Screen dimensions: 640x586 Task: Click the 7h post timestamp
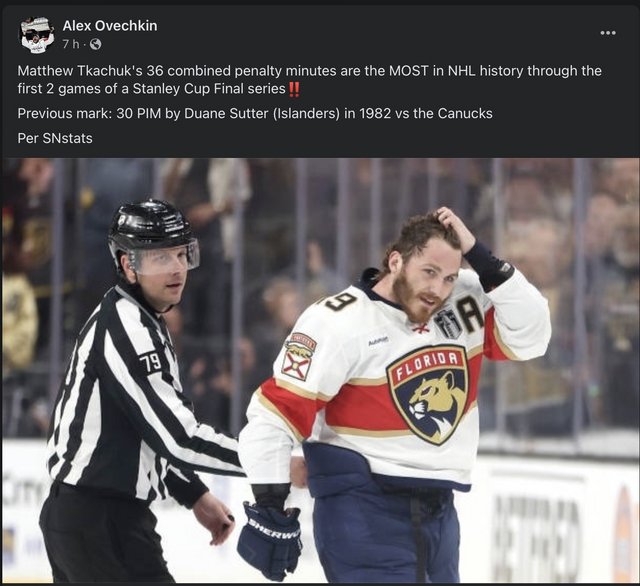(x=71, y=44)
